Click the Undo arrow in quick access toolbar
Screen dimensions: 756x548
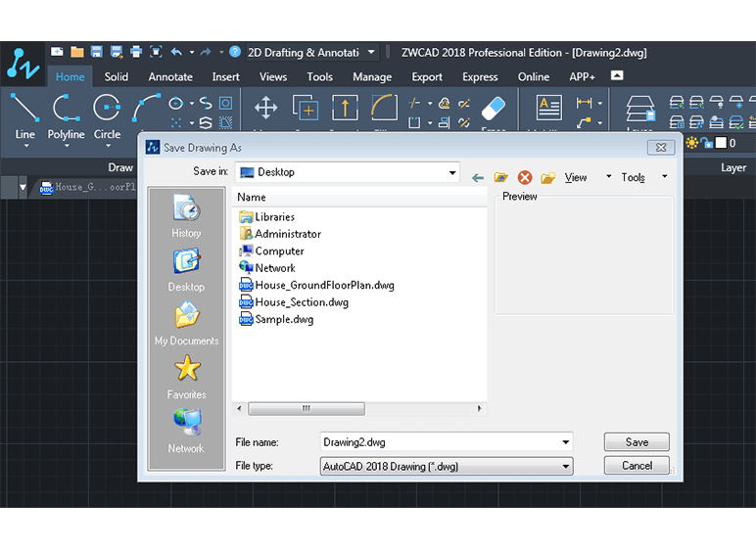[176, 52]
